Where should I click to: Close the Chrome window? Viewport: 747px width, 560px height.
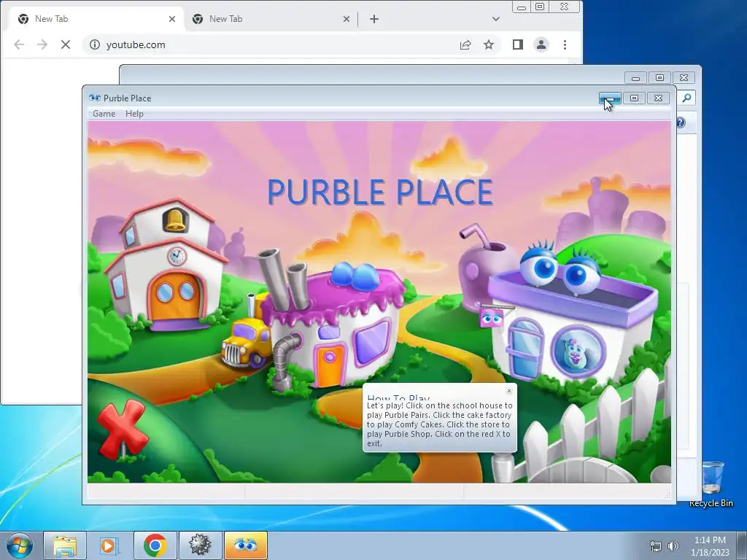click(565, 7)
